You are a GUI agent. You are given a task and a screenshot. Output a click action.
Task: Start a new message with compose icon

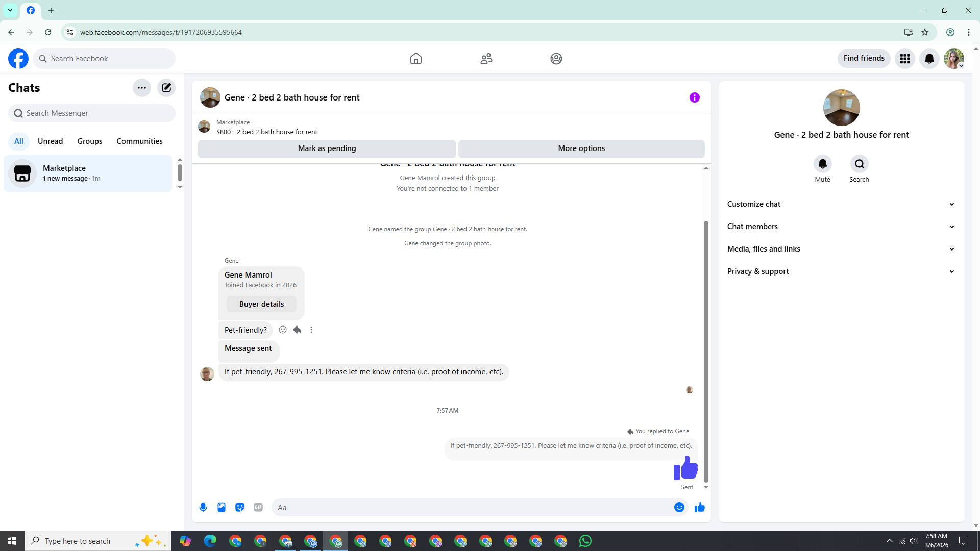tap(166, 88)
